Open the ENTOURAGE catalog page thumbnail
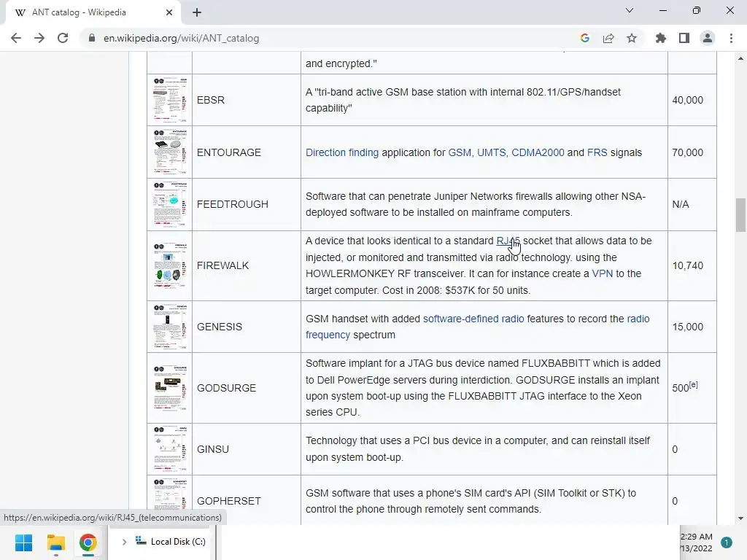This screenshot has width=747, height=560. [x=170, y=152]
